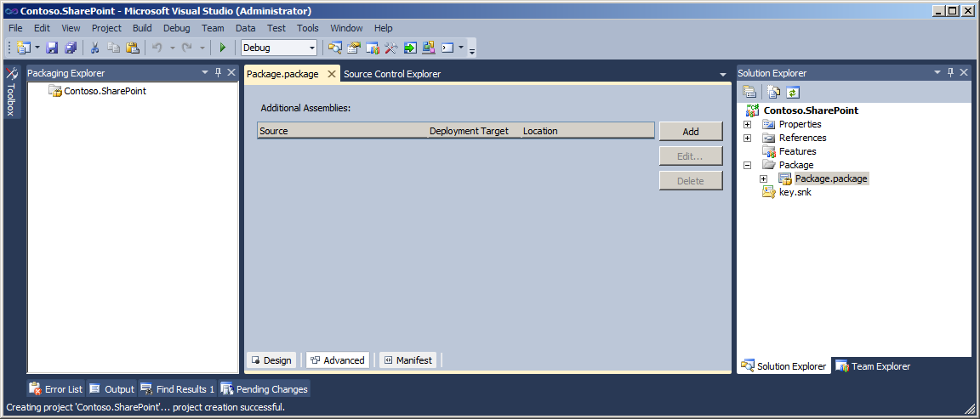
Task: Click the Extension Manager toolbar icon
Action: pos(428,48)
